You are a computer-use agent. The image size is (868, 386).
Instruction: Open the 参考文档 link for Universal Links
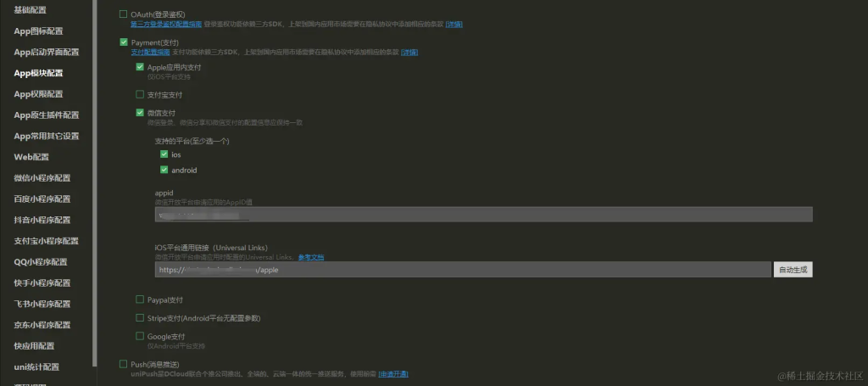[311, 257]
